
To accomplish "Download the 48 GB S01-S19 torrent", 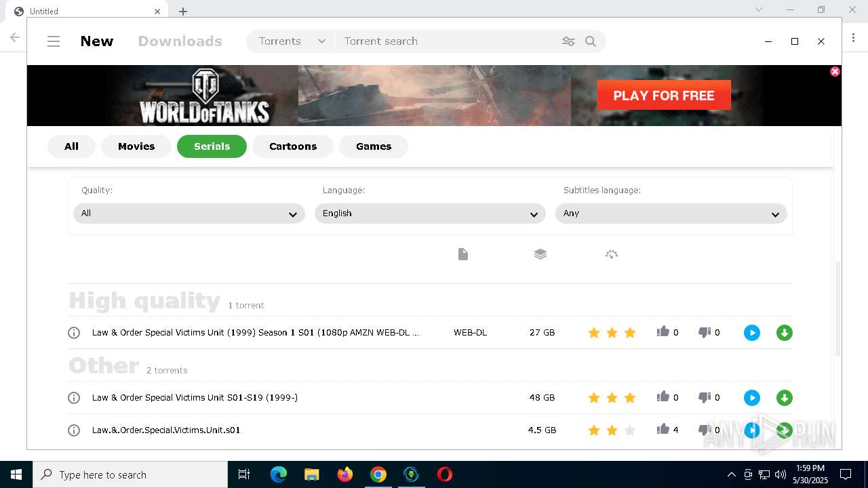I will coord(785,398).
